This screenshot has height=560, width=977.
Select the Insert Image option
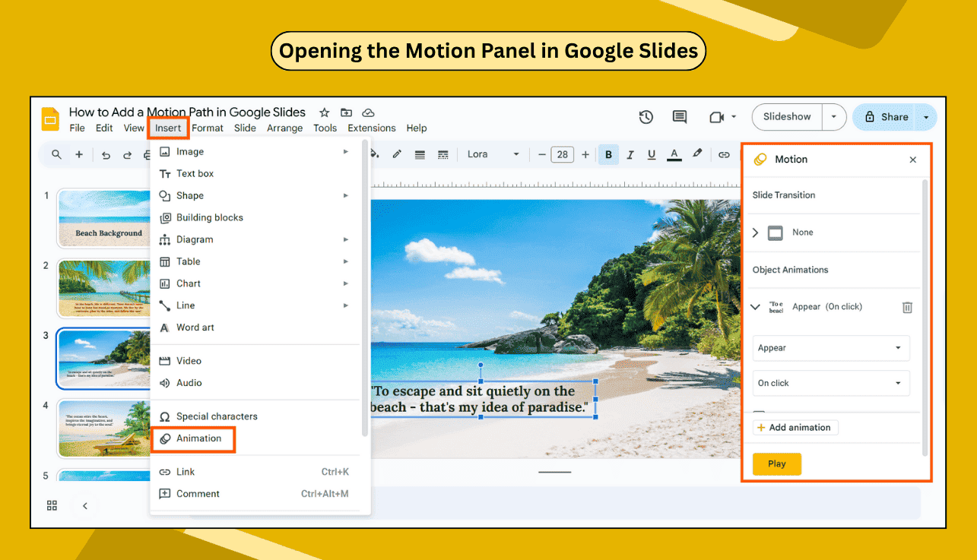pyautogui.click(x=191, y=151)
